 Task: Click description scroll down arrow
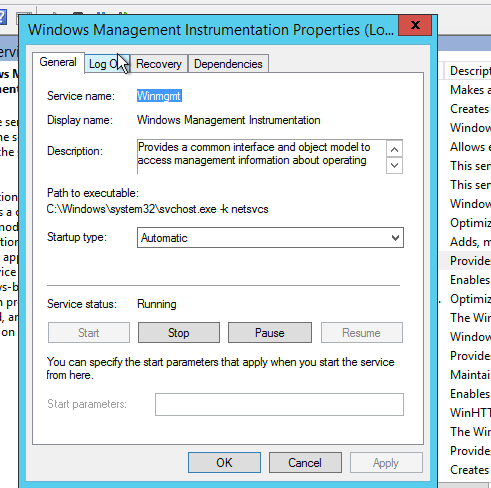click(x=394, y=165)
